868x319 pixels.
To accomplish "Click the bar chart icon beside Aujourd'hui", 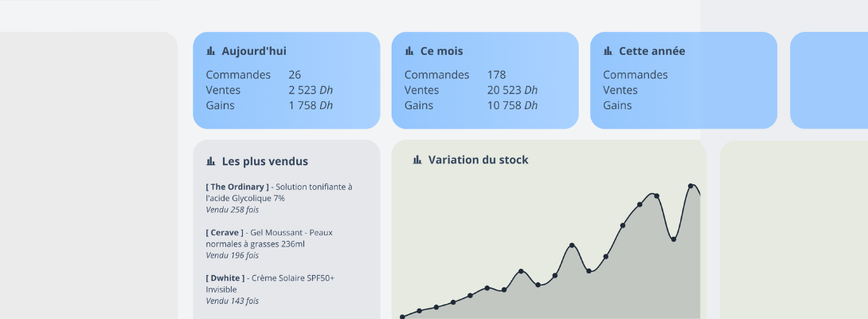I will 211,51.
